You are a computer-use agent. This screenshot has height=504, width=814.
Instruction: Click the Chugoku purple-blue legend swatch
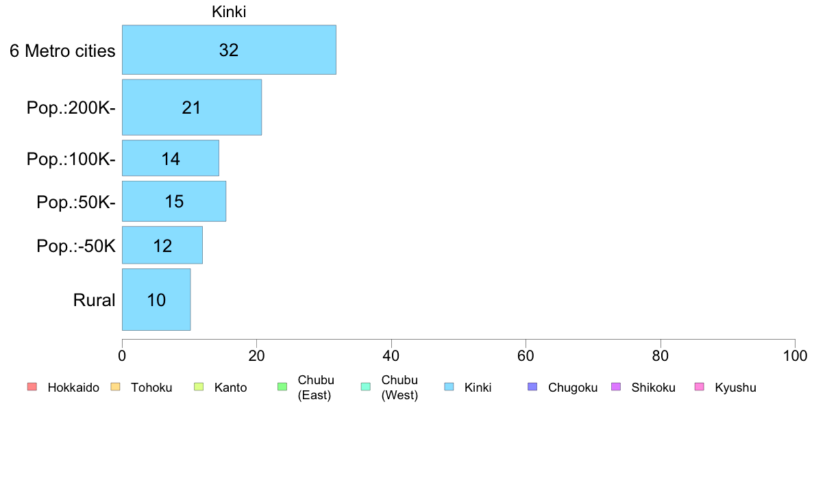click(532, 387)
